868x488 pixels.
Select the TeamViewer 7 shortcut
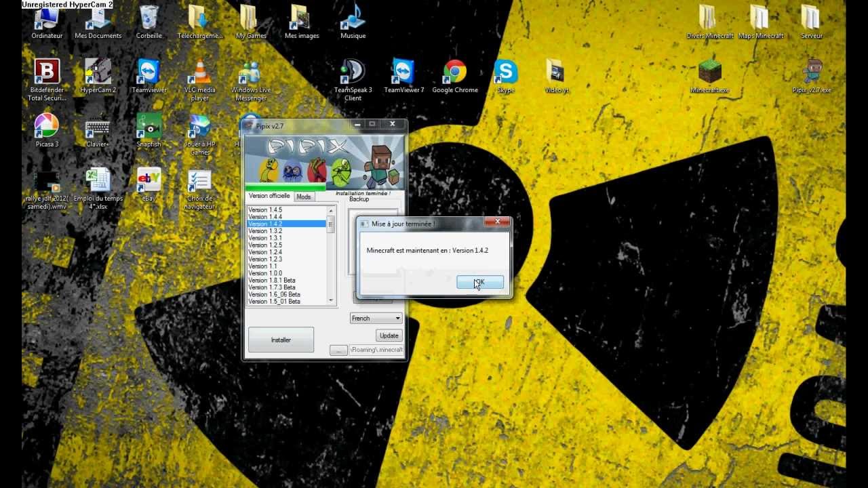(x=403, y=76)
